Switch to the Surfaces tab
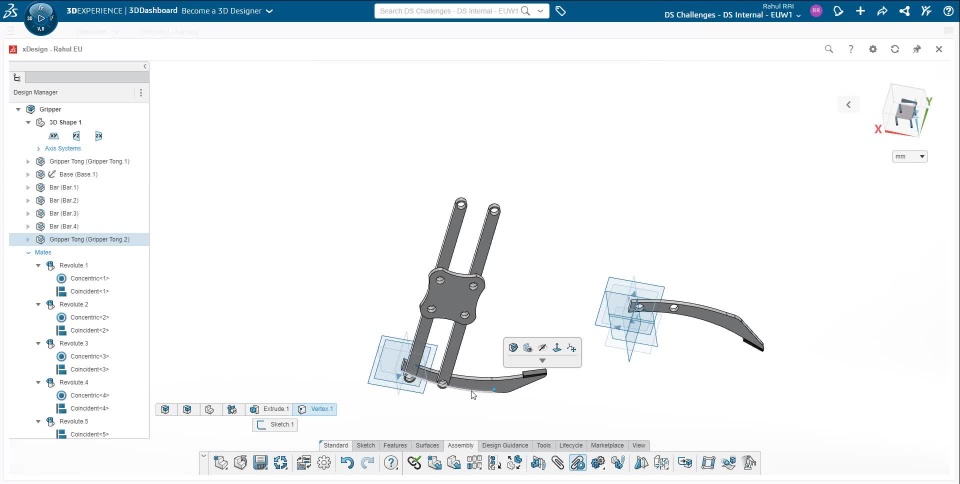The image size is (960, 484). (427, 445)
